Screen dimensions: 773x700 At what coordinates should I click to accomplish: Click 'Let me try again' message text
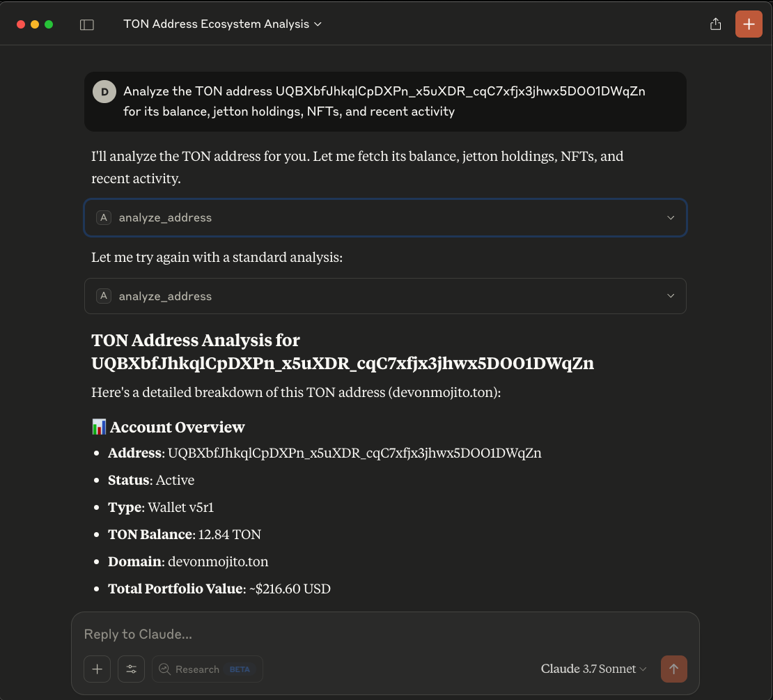point(217,257)
